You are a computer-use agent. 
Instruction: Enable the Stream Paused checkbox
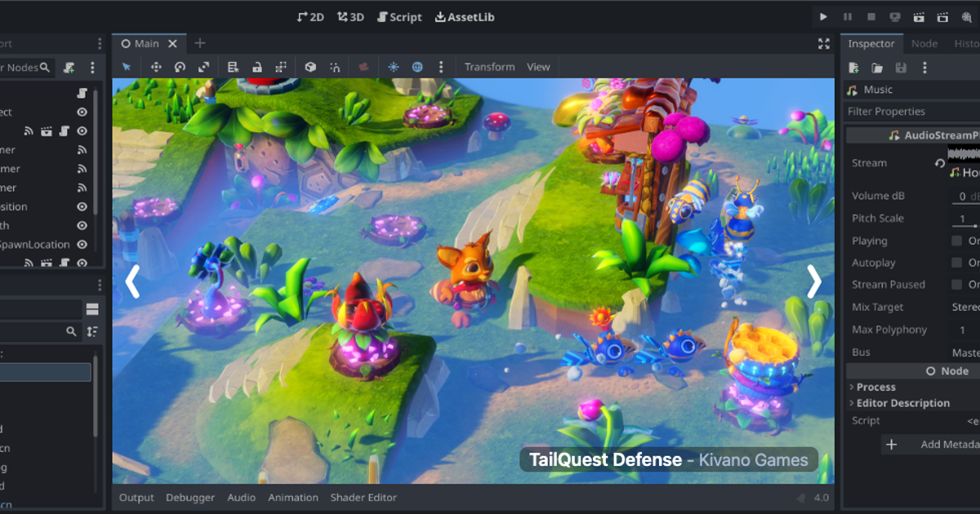(956, 285)
